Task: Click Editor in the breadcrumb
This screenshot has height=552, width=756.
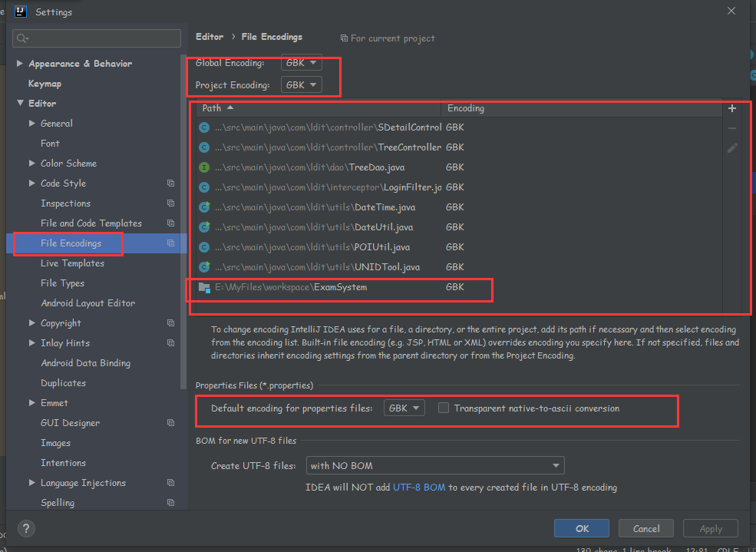Action: click(x=210, y=37)
